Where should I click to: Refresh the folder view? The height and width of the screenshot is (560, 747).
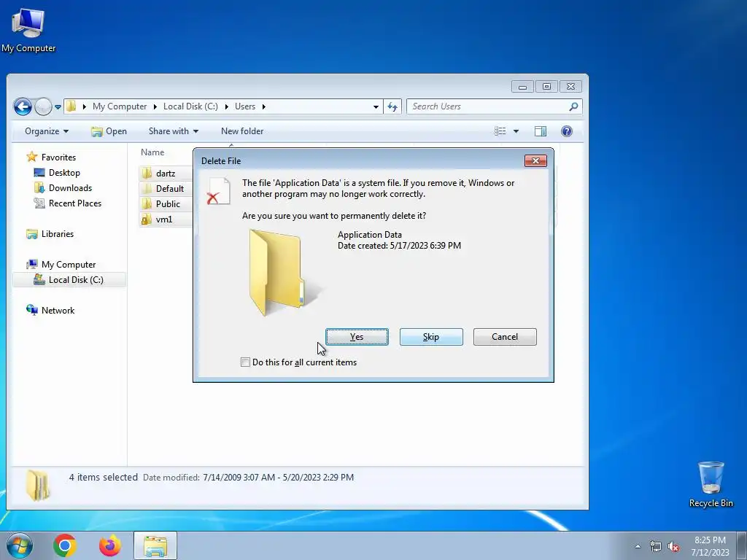[392, 106]
